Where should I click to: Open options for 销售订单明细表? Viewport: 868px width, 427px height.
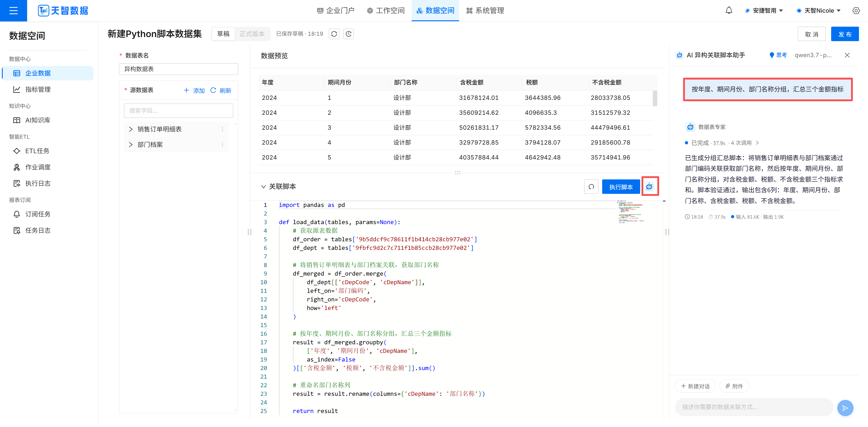[x=222, y=129]
